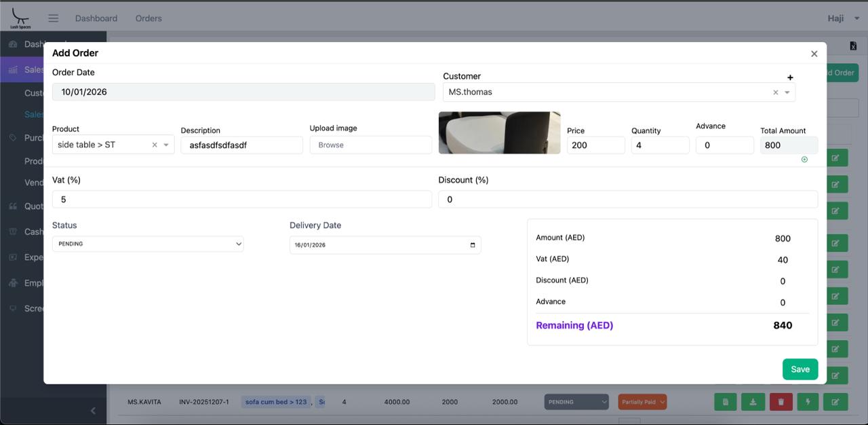Click the lightning bolt icon in MS.KAVITA row
Screen dimensions: 868x425
coord(808,402)
